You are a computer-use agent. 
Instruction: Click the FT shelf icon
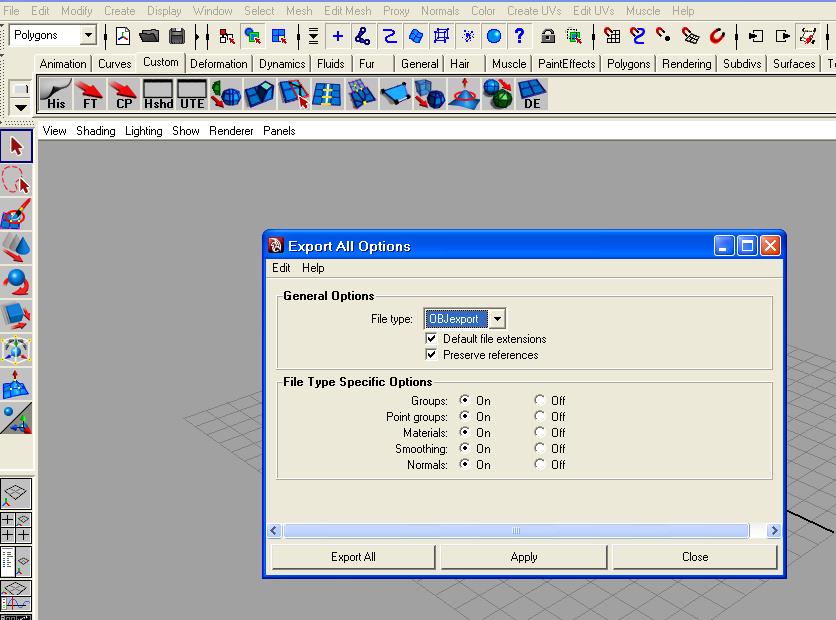pos(90,94)
